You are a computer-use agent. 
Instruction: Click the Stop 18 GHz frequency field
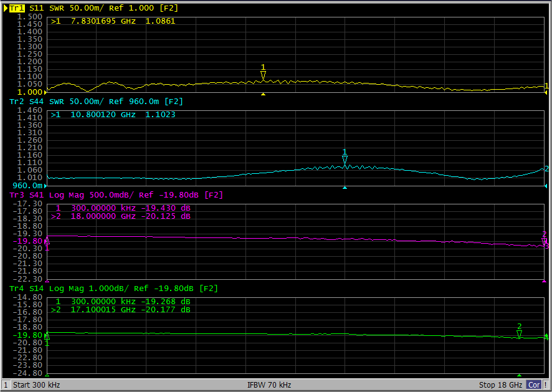coord(500,385)
